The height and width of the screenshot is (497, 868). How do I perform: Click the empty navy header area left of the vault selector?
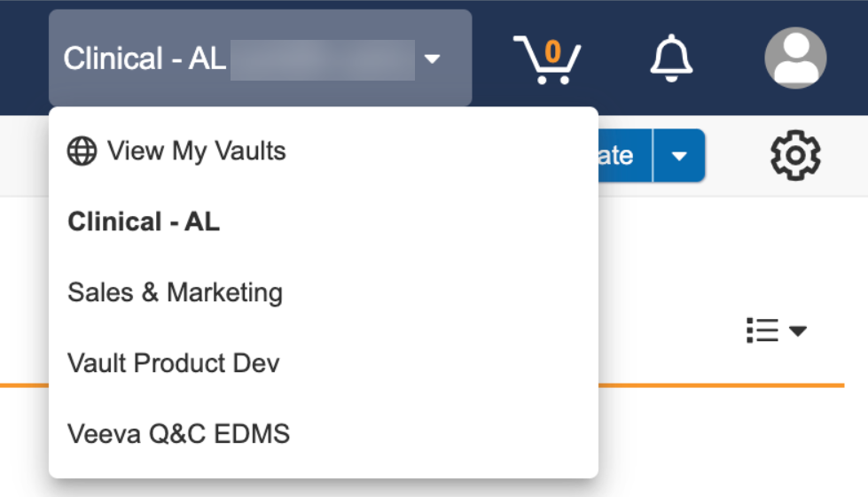click(x=24, y=58)
